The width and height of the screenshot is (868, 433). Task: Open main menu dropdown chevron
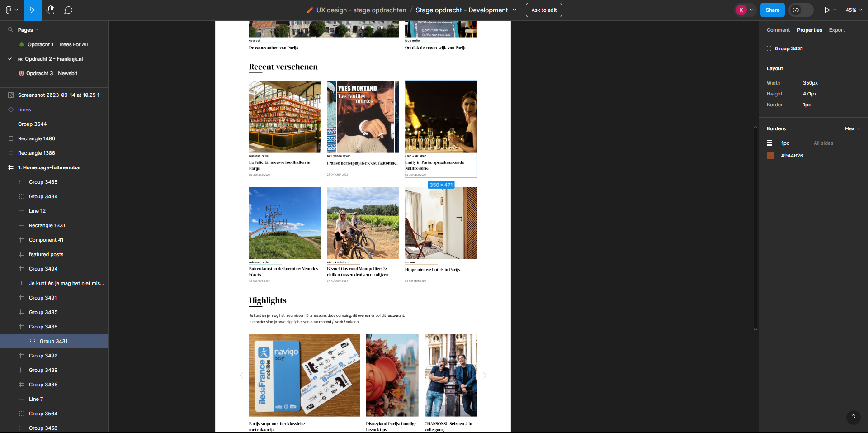tap(17, 10)
